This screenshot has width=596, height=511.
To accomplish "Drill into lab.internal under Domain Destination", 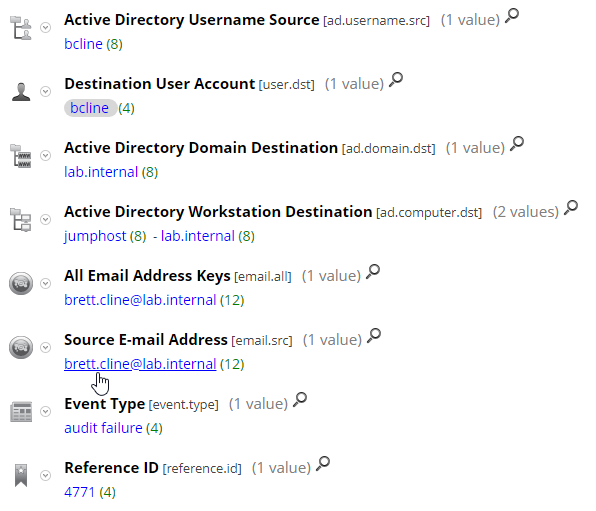I will [101, 172].
